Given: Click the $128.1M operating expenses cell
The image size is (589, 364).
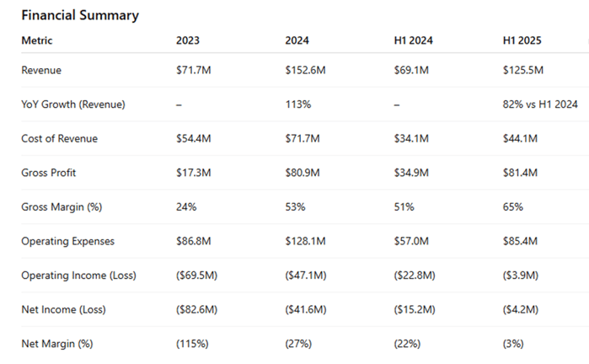Looking at the screenshot, I should click(x=305, y=241).
